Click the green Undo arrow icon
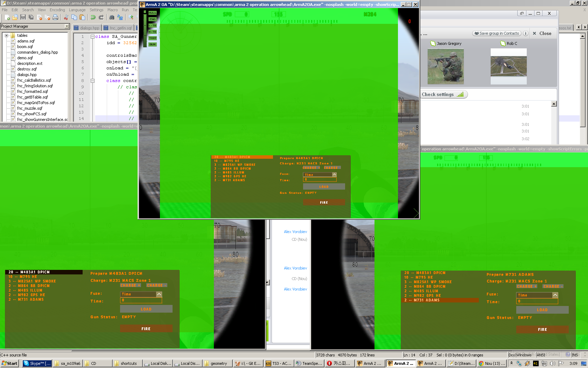This screenshot has height=368, width=588. (93, 17)
